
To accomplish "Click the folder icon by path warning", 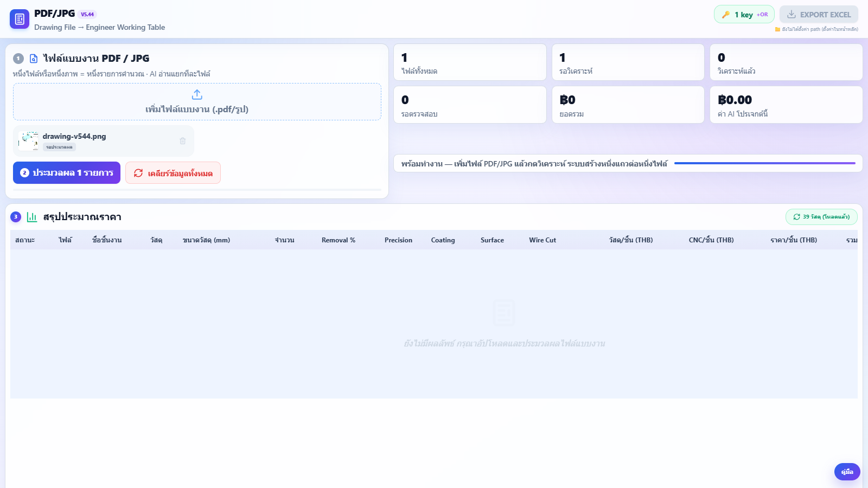I will [777, 29].
